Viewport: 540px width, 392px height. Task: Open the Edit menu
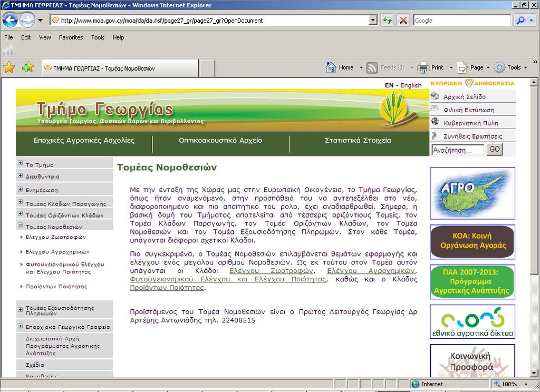[26, 37]
